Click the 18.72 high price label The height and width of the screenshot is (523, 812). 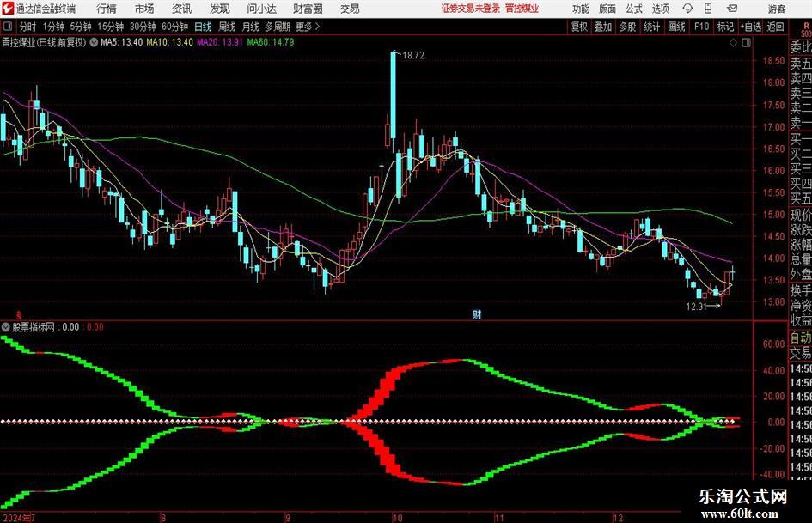pyautogui.click(x=412, y=56)
